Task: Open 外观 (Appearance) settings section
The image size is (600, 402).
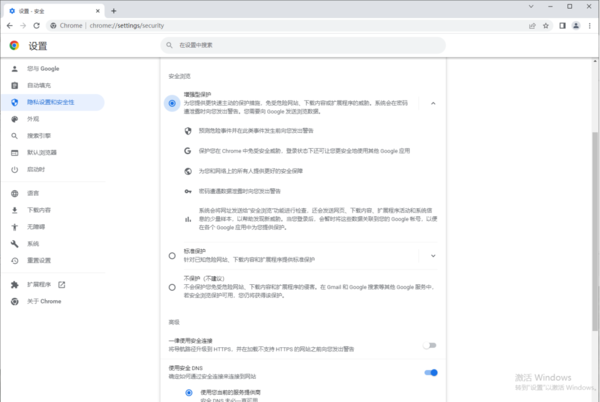Action: coord(33,118)
